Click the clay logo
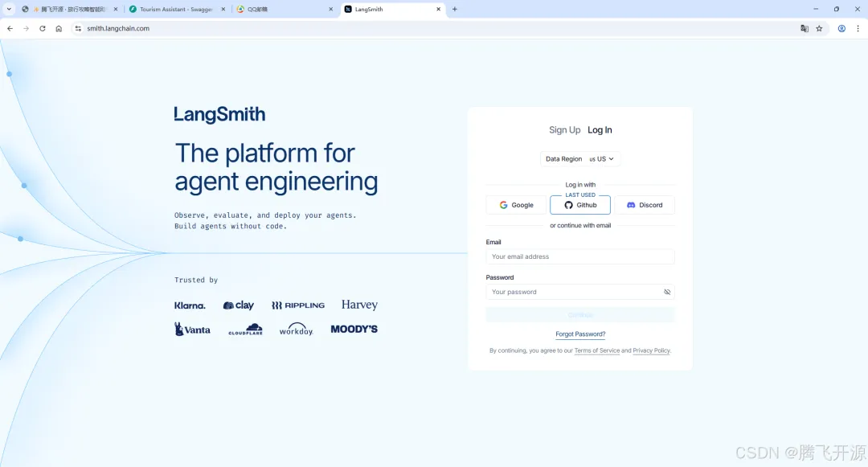The image size is (868, 467). pos(239,305)
